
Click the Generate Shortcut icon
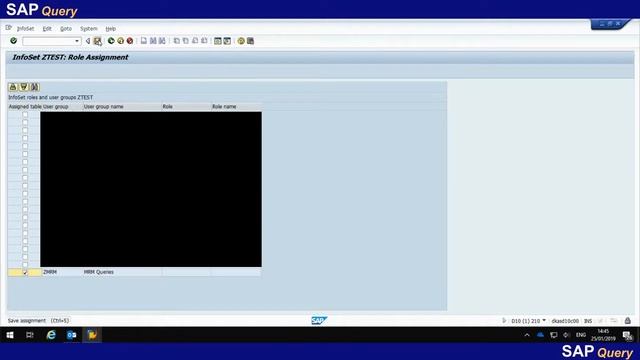click(x=227, y=41)
